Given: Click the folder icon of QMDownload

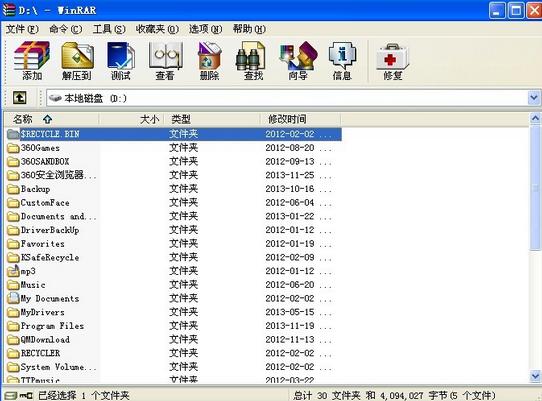Looking at the screenshot, I should 13,340.
